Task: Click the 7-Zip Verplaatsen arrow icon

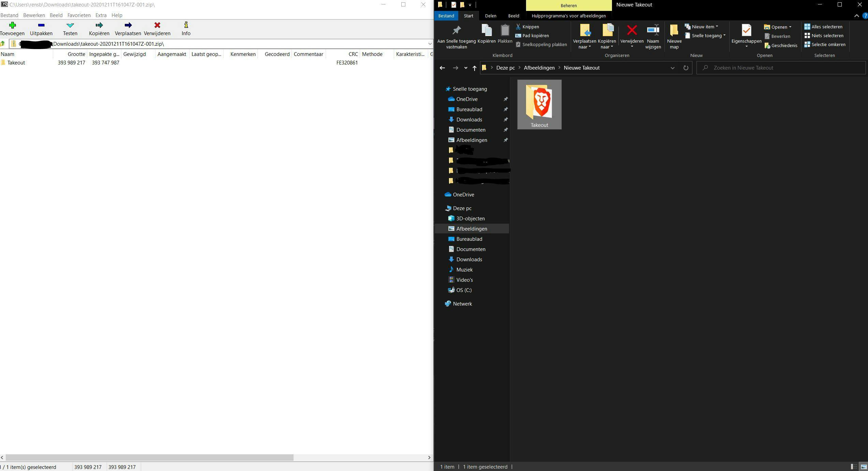Action: coord(128,25)
